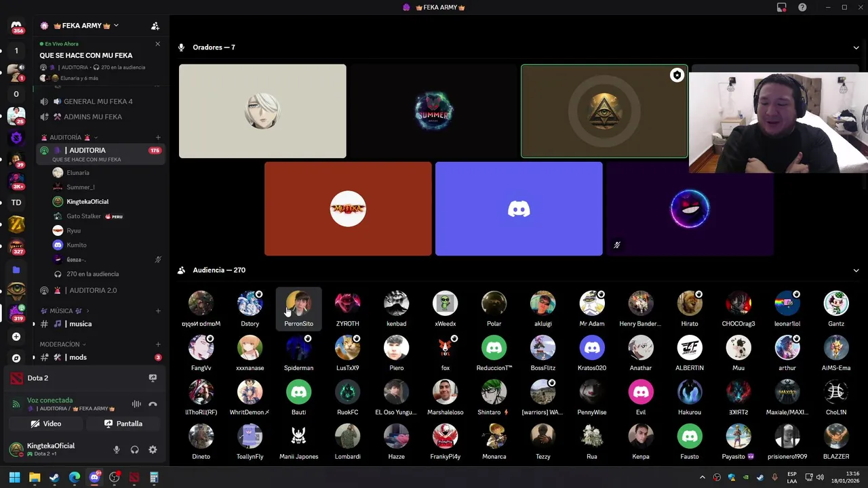
Task: Open noise suppression waveform icon
Action: click(136, 404)
